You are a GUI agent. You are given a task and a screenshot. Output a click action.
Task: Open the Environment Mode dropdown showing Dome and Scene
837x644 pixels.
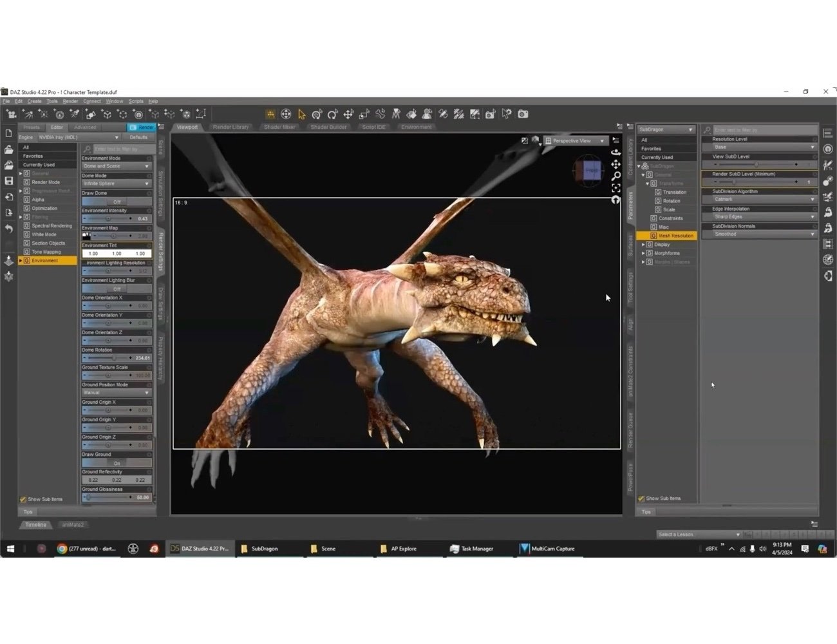pos(117,166)
